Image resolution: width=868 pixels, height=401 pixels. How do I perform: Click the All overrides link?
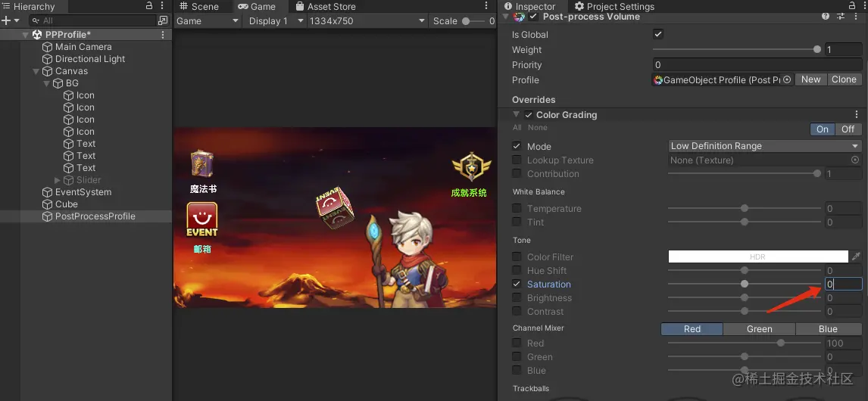(517, 128)
